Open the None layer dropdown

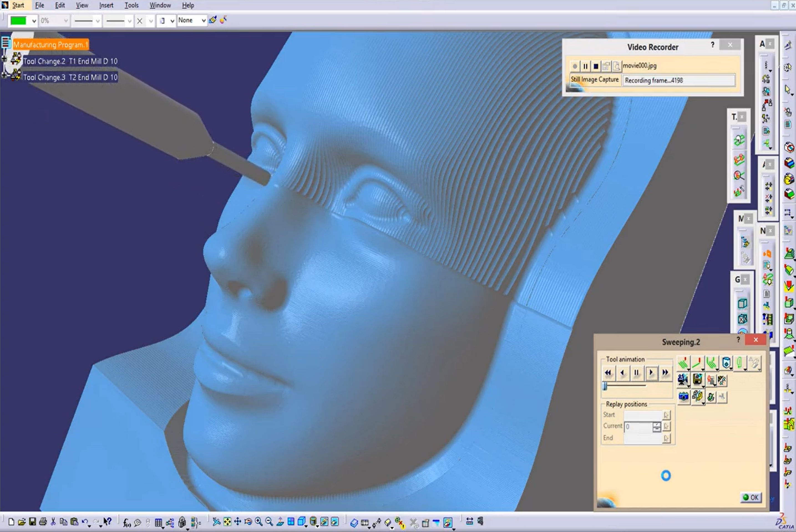click(x=203, y=21)
